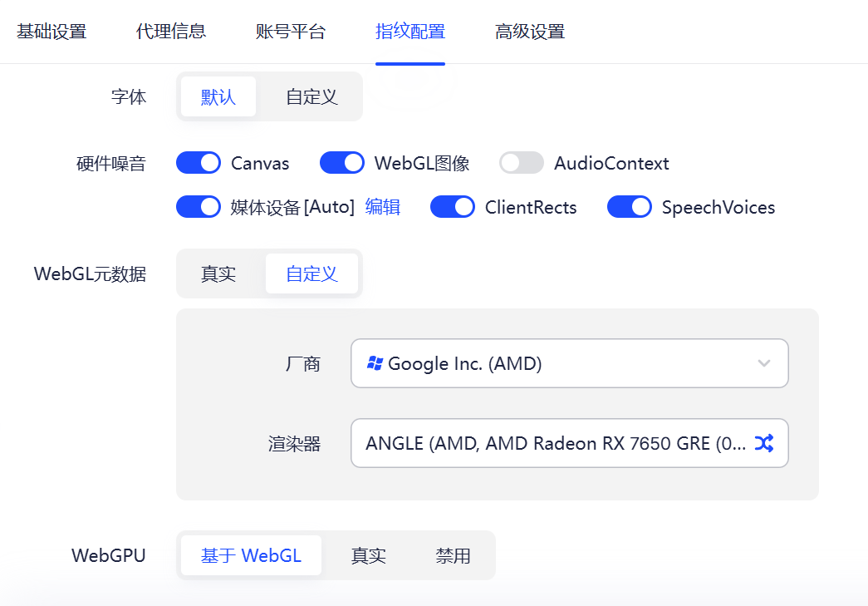The width and height of the screenshot is (868, 606).
Task: Click the 硬件噪音 label
Action: [111, 164]
